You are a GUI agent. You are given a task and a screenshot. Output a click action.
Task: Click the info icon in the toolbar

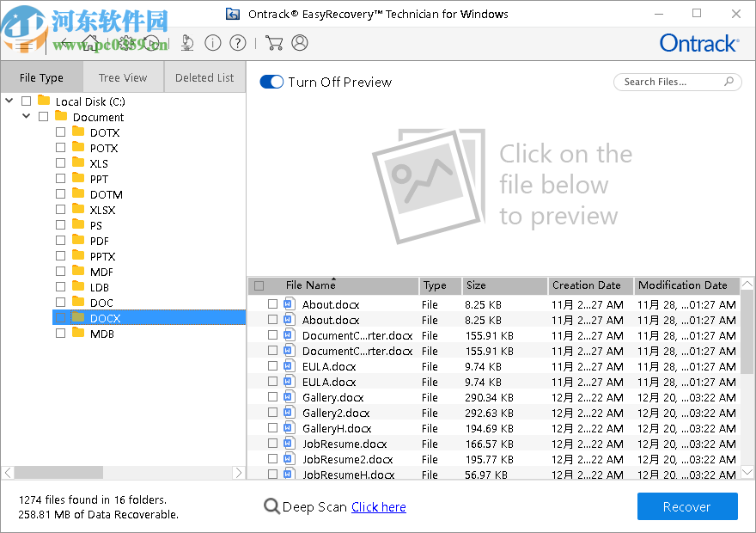tap(212, 42)
